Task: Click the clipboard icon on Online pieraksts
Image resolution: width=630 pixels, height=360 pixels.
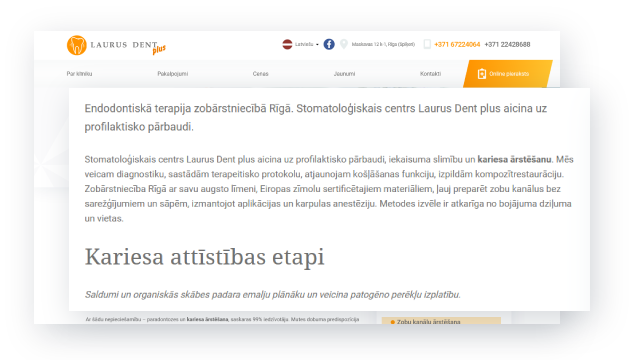Action: point(481,74)
